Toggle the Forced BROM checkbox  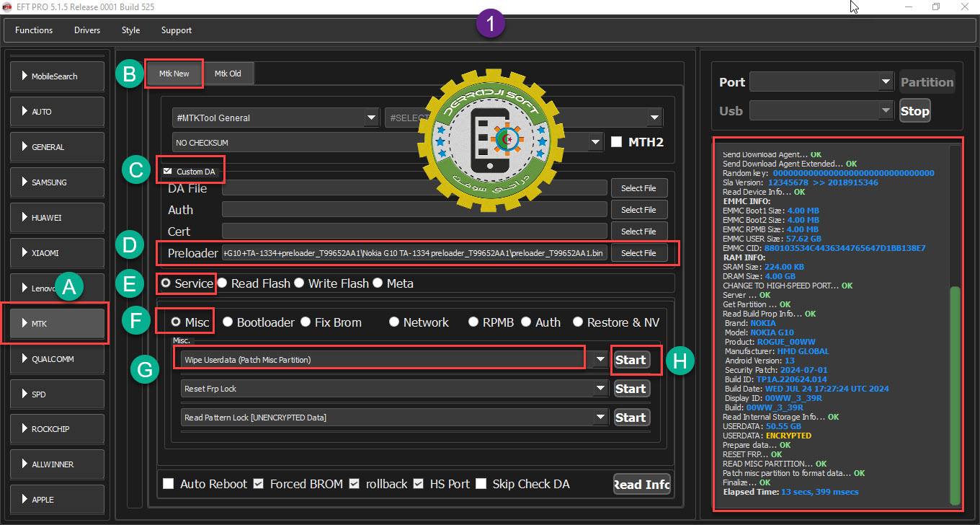258,484
